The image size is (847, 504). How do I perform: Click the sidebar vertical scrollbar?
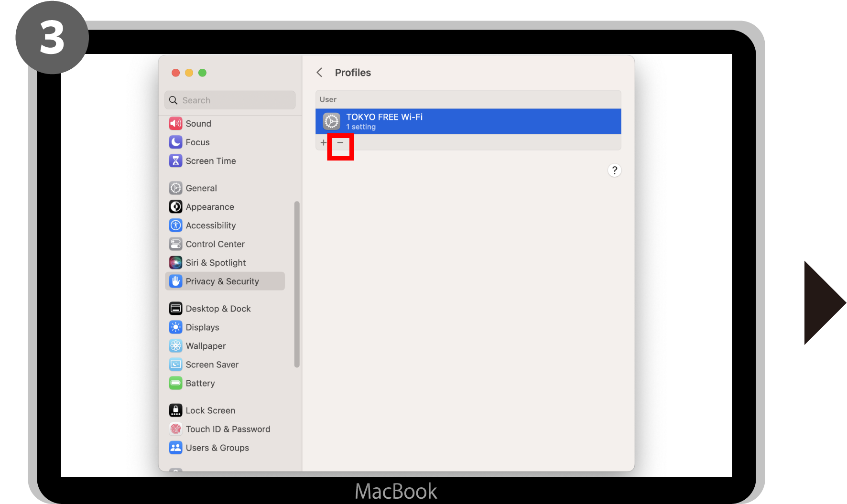point(297,284)
